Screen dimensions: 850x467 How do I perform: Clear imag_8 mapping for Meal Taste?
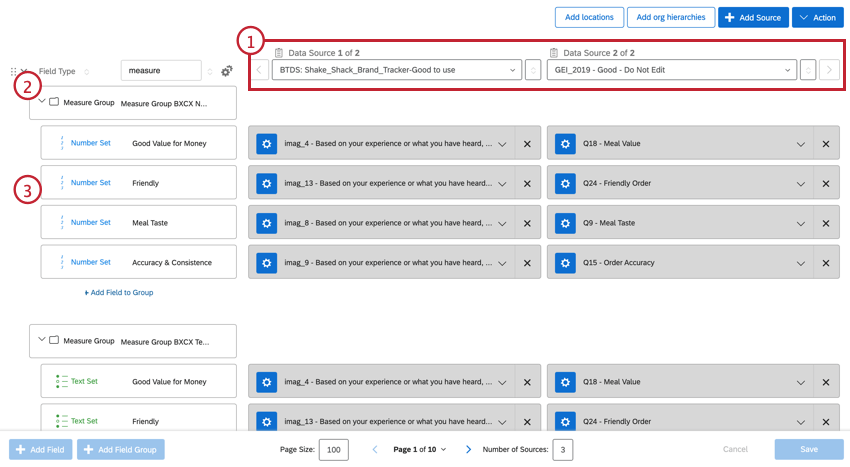click(527, 223)
